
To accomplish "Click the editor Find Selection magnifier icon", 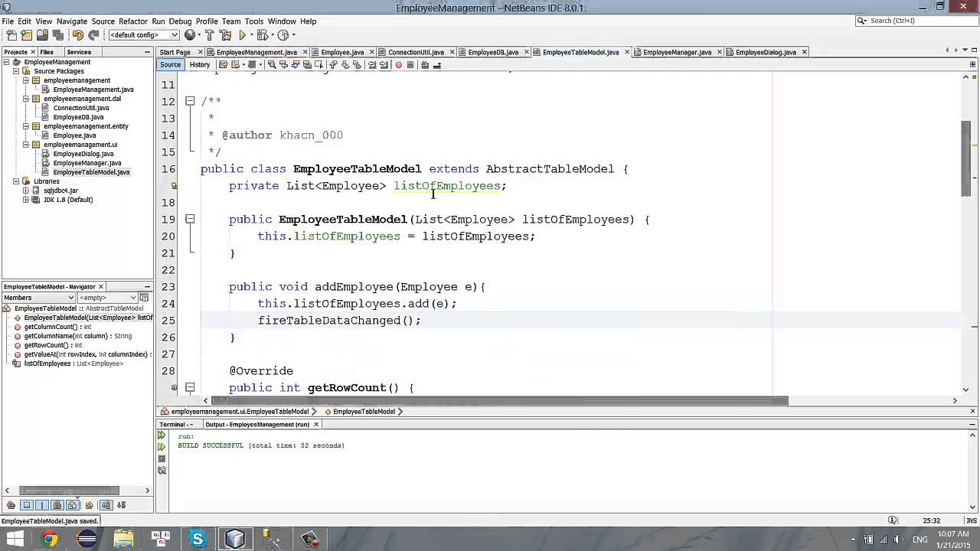I will point(272,65).
